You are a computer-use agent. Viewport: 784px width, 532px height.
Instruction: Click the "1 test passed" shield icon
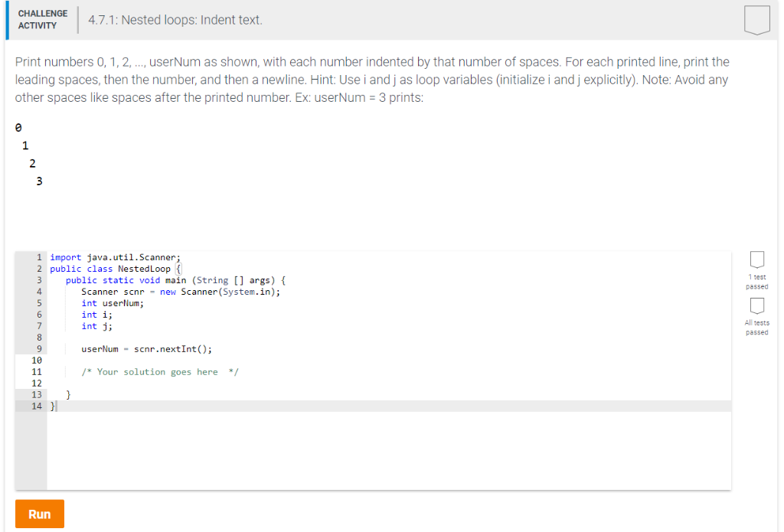(756, 260)
